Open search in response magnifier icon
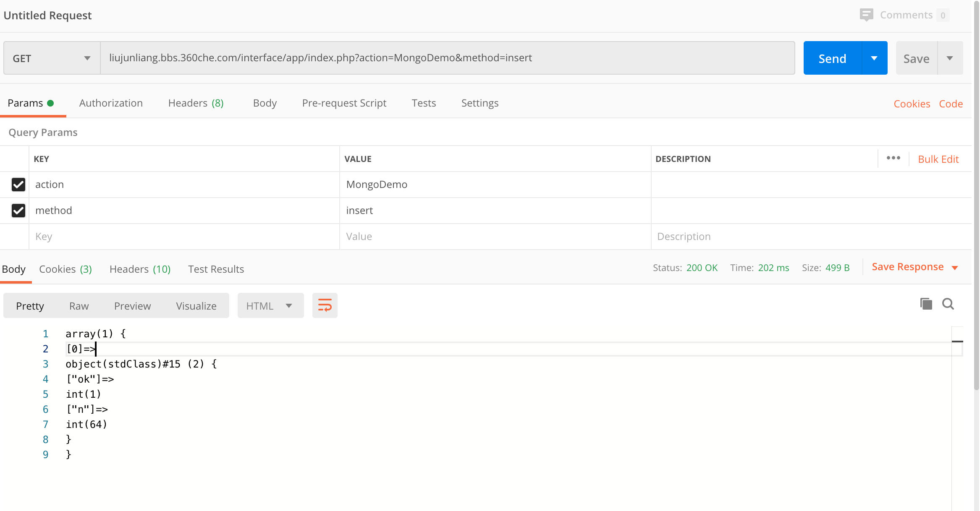The image size is (980, 511). [948, 304]
